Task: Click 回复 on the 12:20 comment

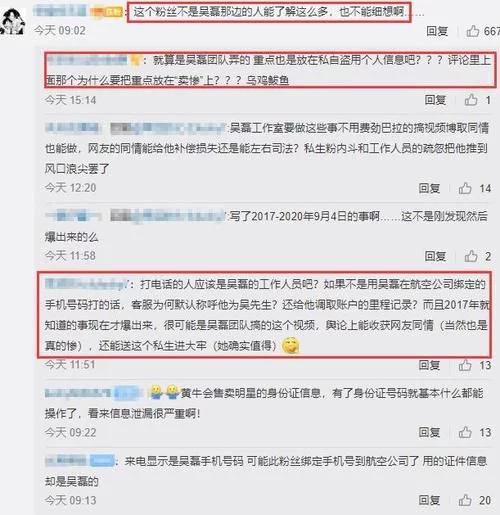Action: [429, 188]
